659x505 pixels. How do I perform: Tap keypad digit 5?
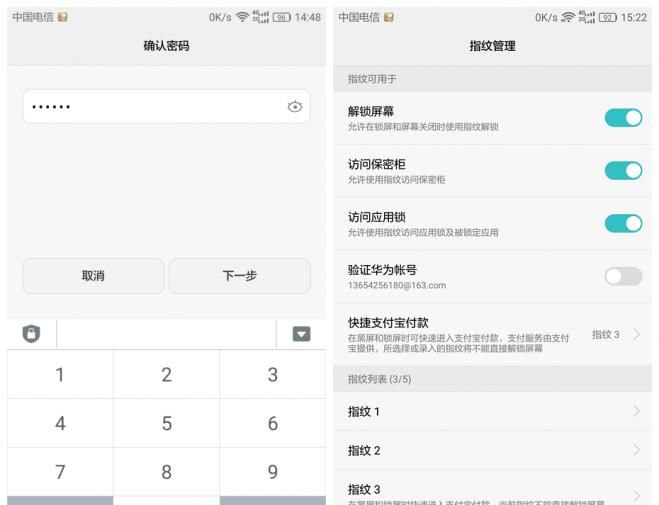166,423
